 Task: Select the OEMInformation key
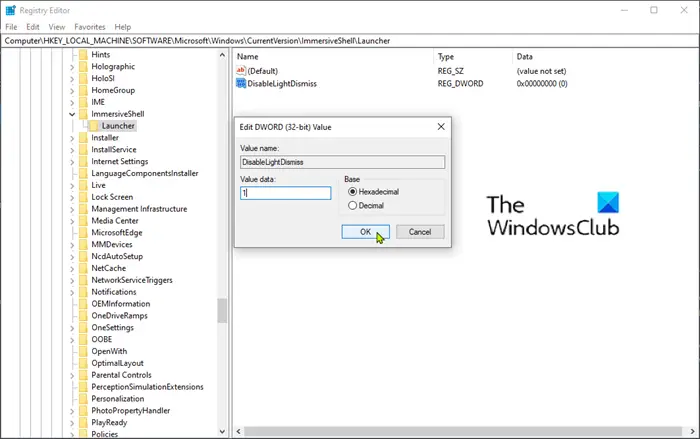(121, 304)
